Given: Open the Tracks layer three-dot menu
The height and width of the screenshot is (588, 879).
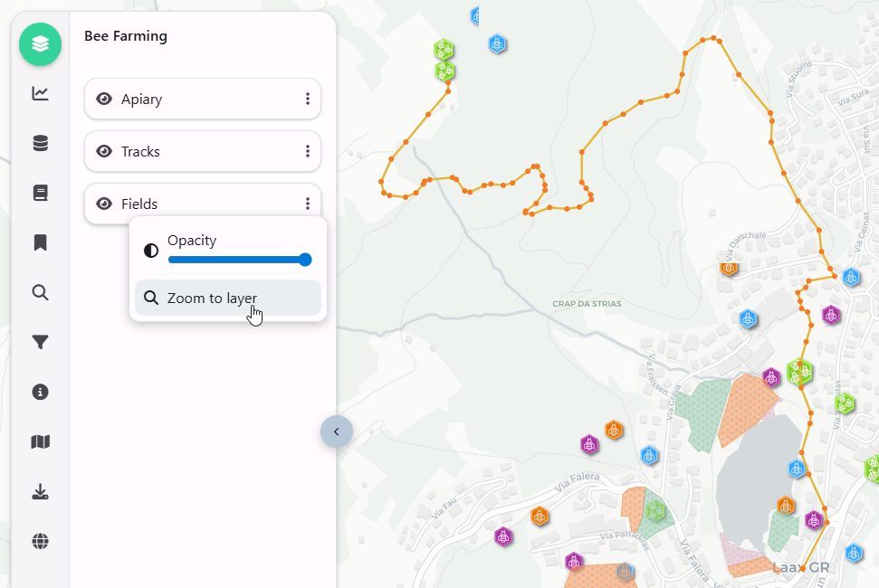Looking at the screenshot, I should click(308, 151).
